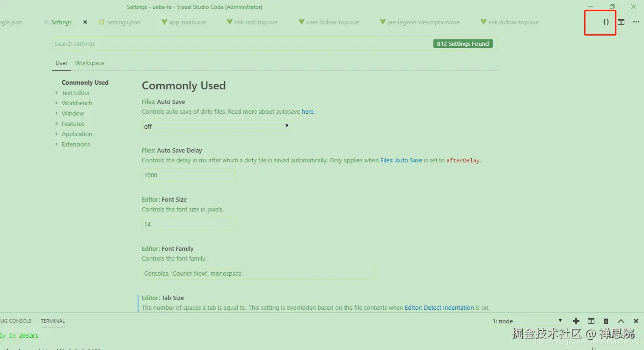Click the Font Family input field
This screenshot has height=350, width=644.
258,273
